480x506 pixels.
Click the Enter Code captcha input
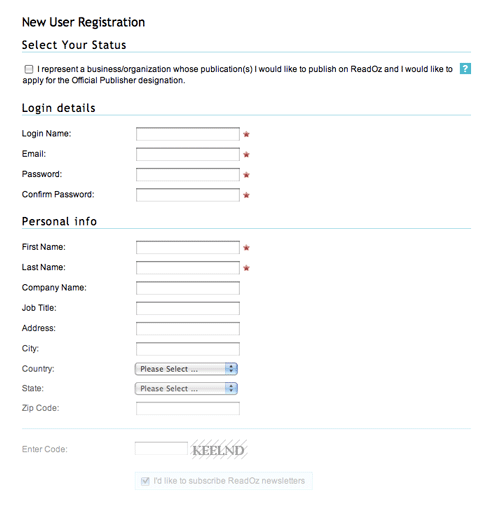coord(161,448)
